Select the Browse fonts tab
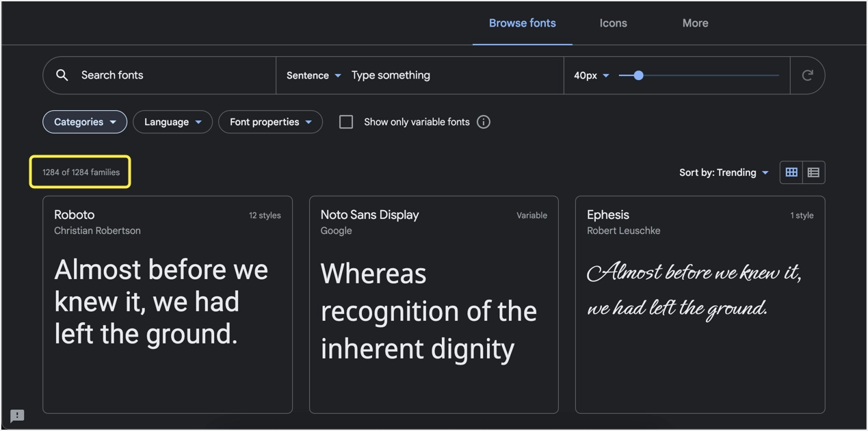This screenshot has height=431, width=868. (522, 23)
